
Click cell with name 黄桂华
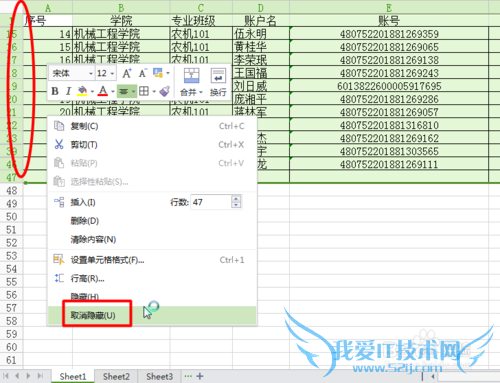point(261,47)
